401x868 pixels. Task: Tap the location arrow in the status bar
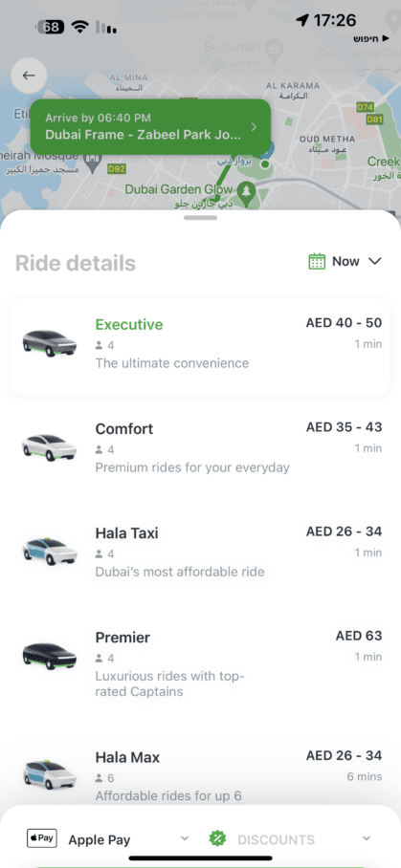(302, 20)
